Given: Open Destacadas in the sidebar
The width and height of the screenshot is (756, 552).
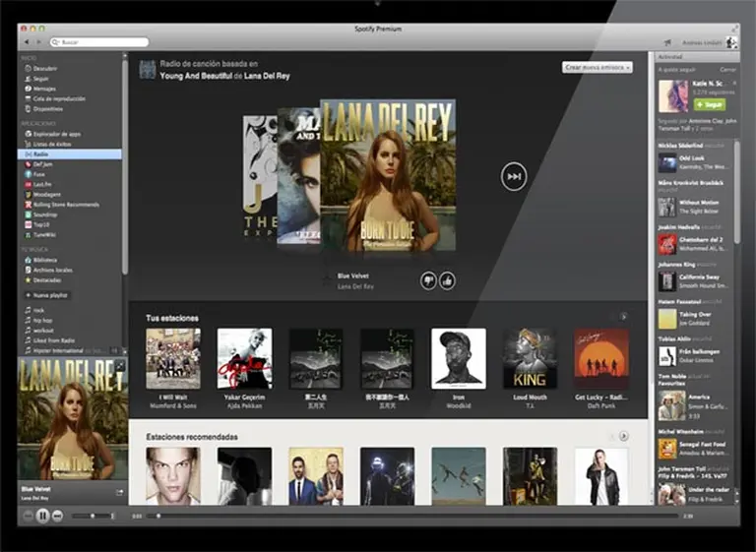Looking at the screenshot, I should click(x=47, y=280).
